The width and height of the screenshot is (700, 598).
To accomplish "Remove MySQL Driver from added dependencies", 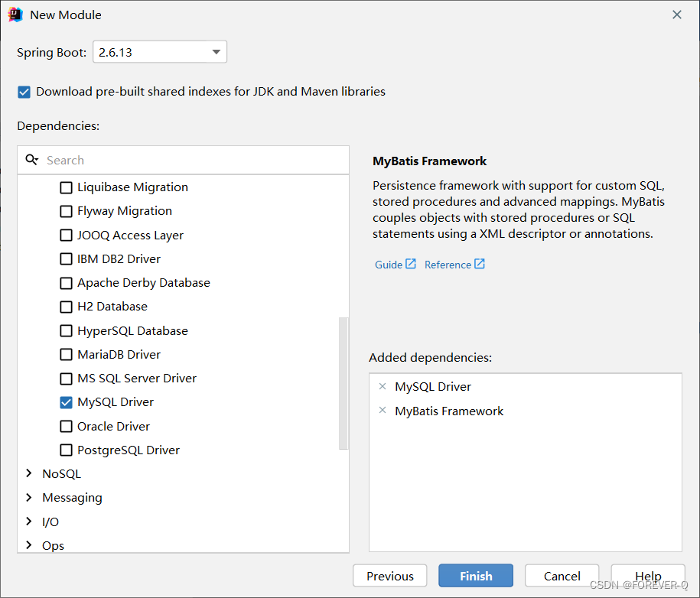I will (383, 386).
